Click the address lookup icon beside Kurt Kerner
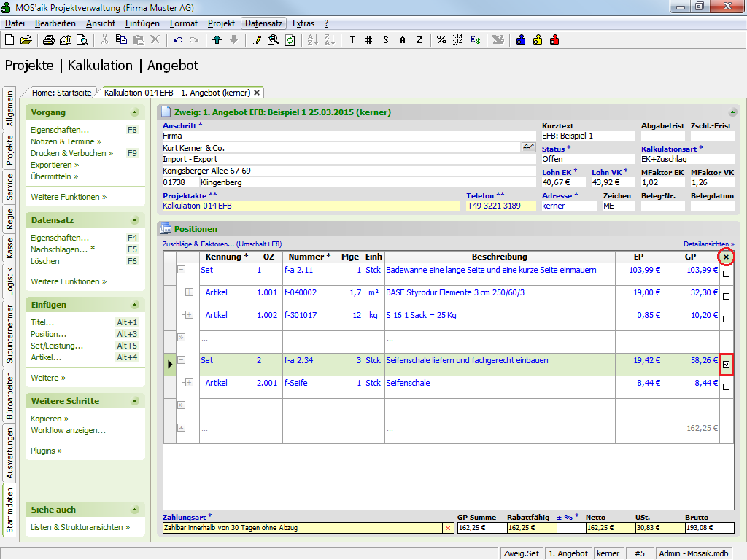This screenshot has width=747, height=560. [x=528, y=148]
